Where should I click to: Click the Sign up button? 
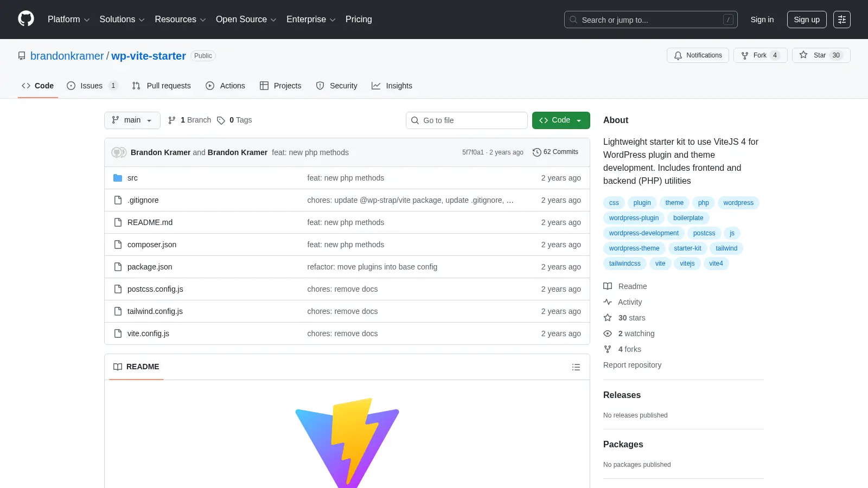[x=807, y=20]
